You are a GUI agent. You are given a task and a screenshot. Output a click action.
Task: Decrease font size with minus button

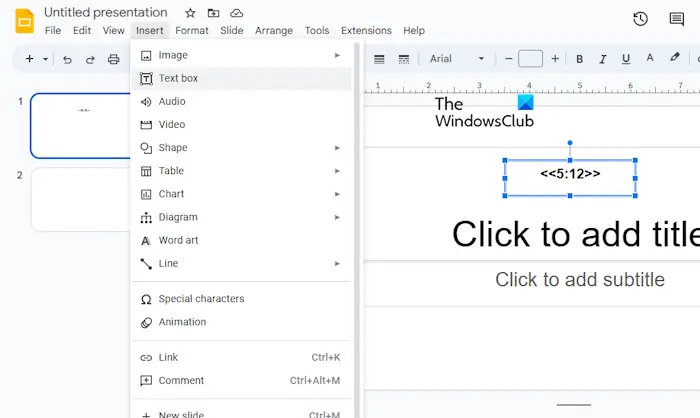(x=508, y=59)
